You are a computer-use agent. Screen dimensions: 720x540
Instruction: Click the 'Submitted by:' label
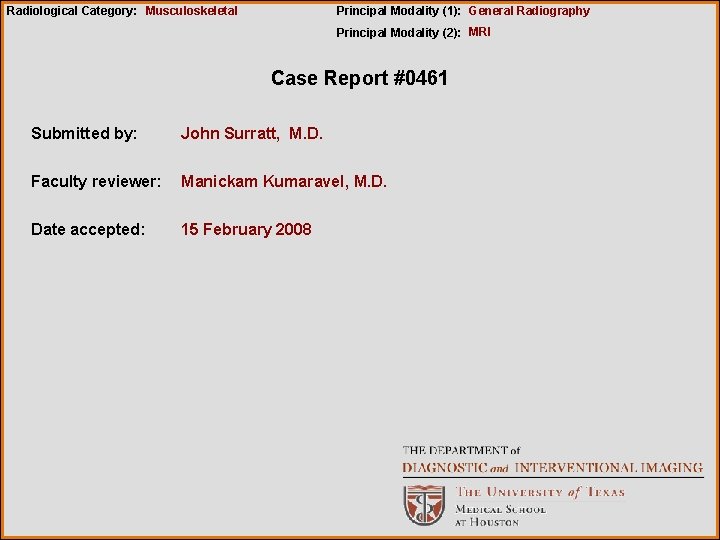(84, 133)
